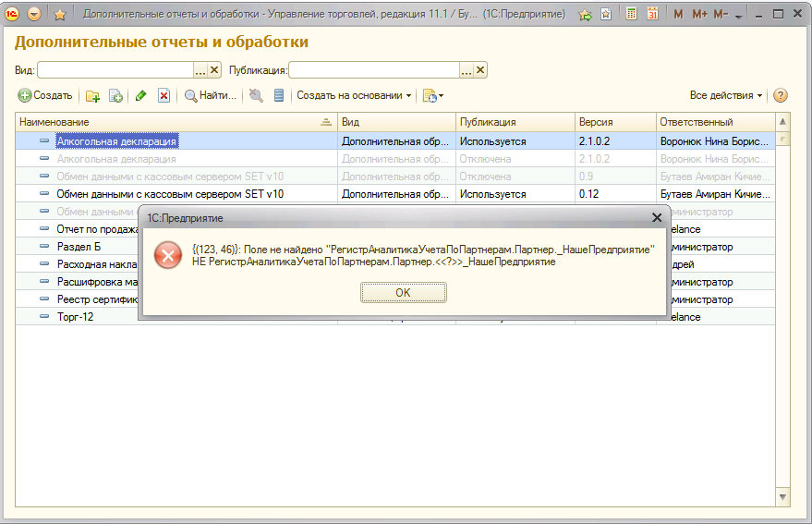Image resolution: width=812 pixels, height=524 pixels.
Task: Toggle list view mode icon
Action: point(279,95)
